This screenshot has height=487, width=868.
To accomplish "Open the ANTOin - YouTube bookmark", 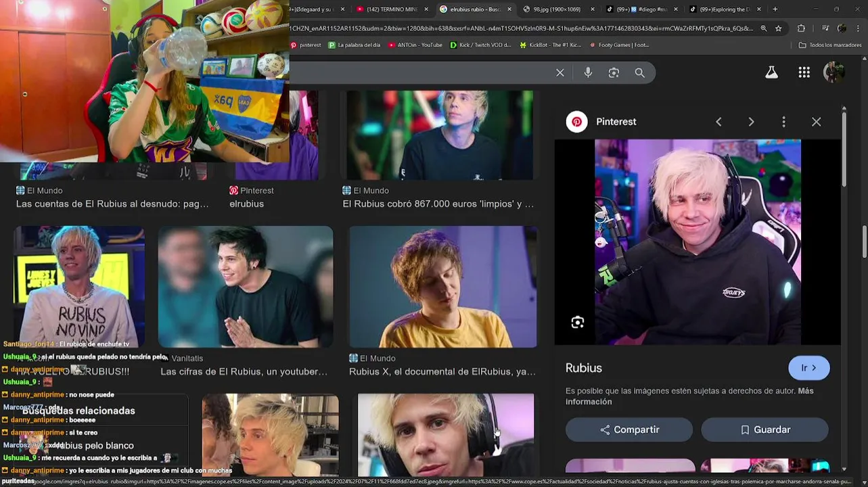I will coord(415,45).
